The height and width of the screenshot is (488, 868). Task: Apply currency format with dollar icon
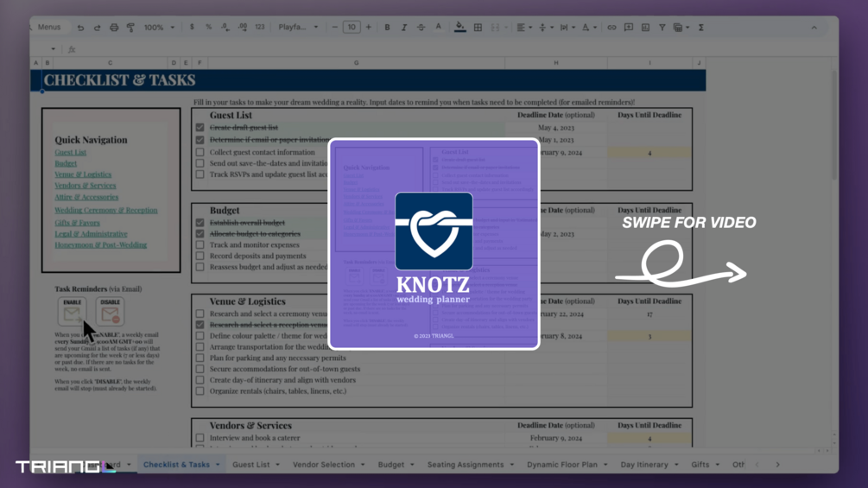pyautogui.click(x=192, y=27)
